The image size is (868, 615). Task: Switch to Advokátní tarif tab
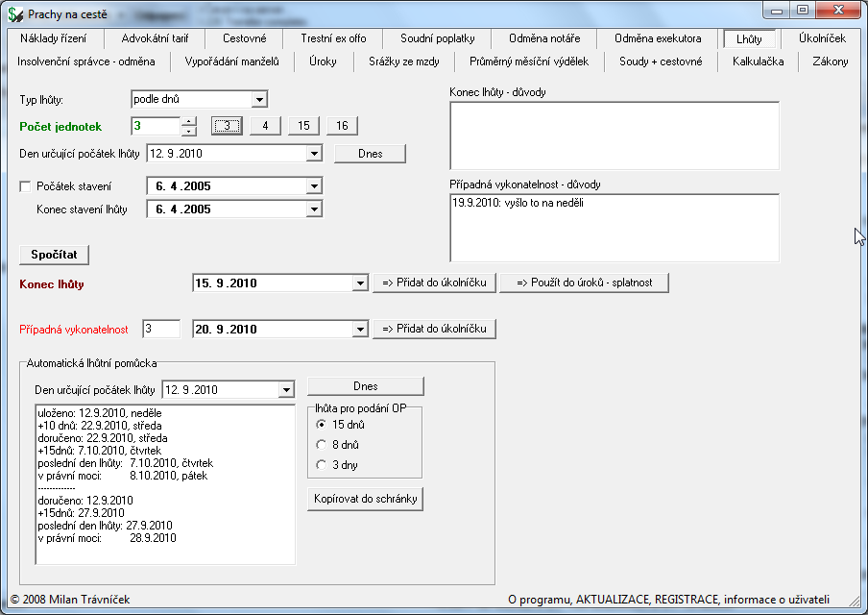(x=155, y=38)
